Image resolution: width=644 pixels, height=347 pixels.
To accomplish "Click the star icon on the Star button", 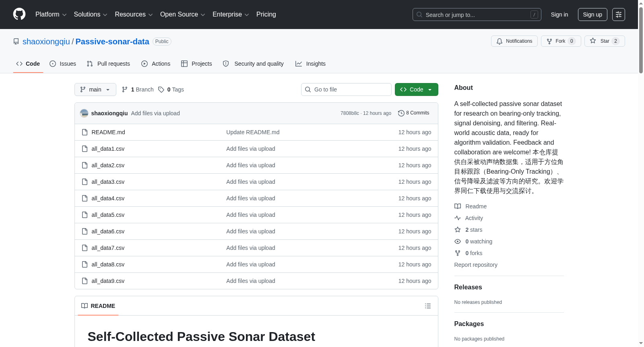I will point(593,41).
